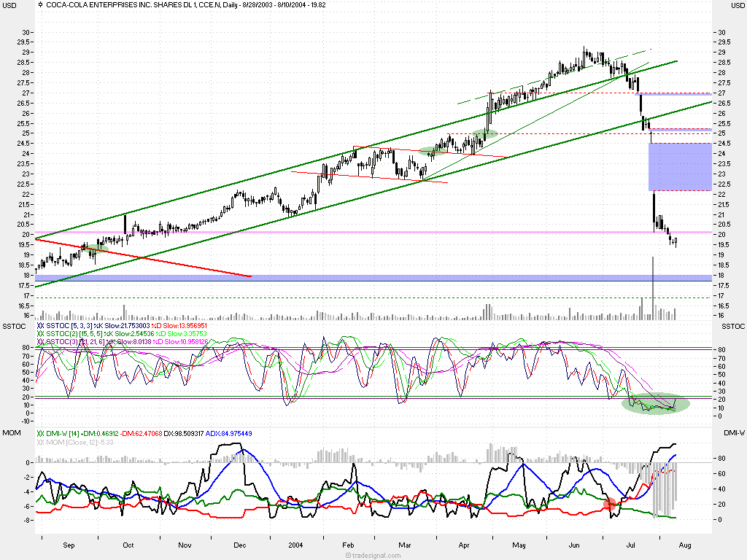Click the May label on time axis

[519, 545]
